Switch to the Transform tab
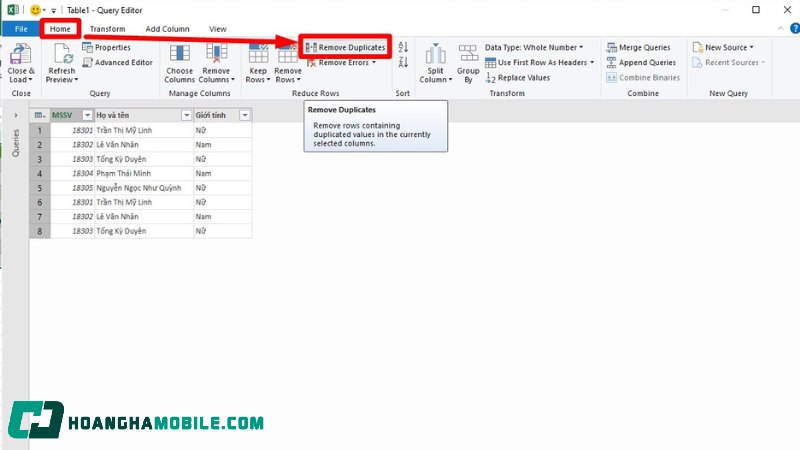 click(108, 29)
